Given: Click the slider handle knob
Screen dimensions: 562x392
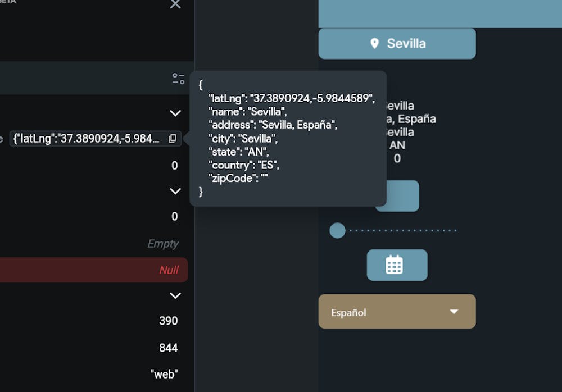Looking at the screenshot, I should (x=337, y=230).
